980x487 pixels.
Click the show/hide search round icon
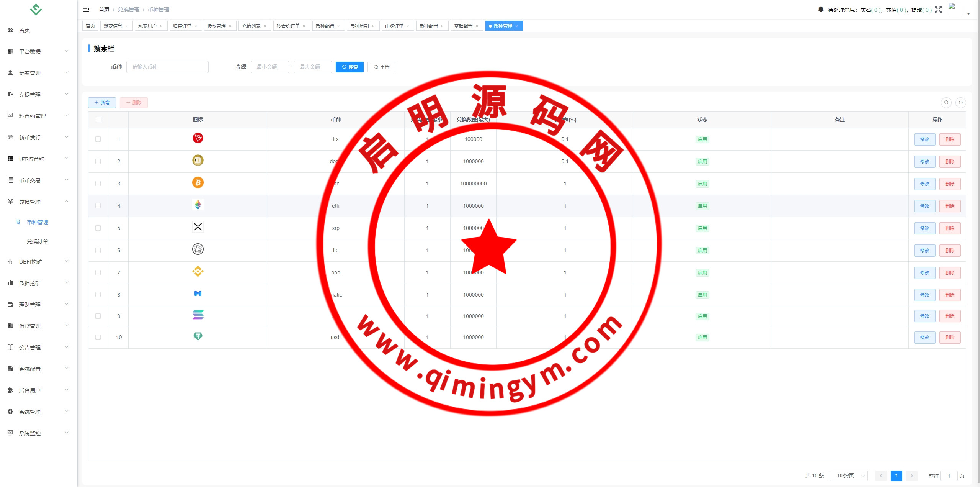[x=946, y=102]
